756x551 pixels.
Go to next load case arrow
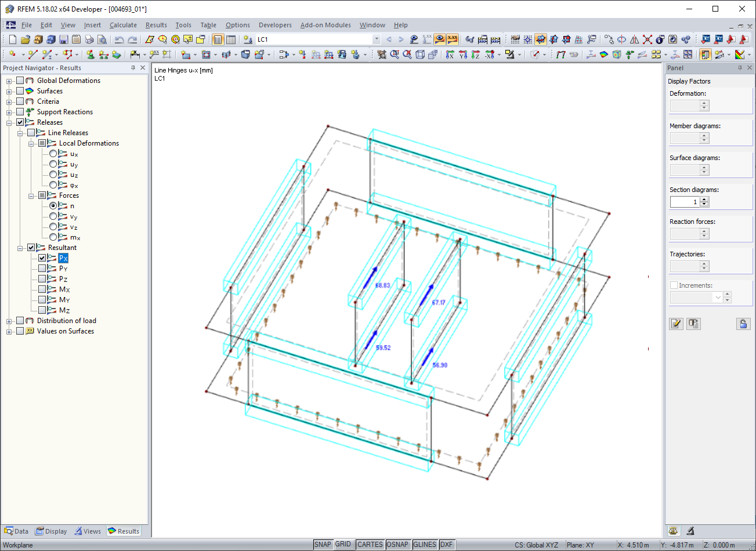click(x=401, y=39)
